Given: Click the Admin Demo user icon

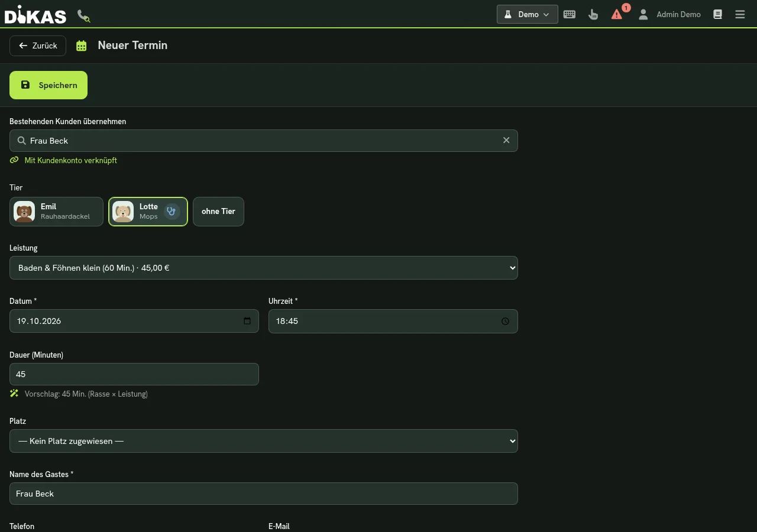Looking at the screenshot, I should 643,14.
